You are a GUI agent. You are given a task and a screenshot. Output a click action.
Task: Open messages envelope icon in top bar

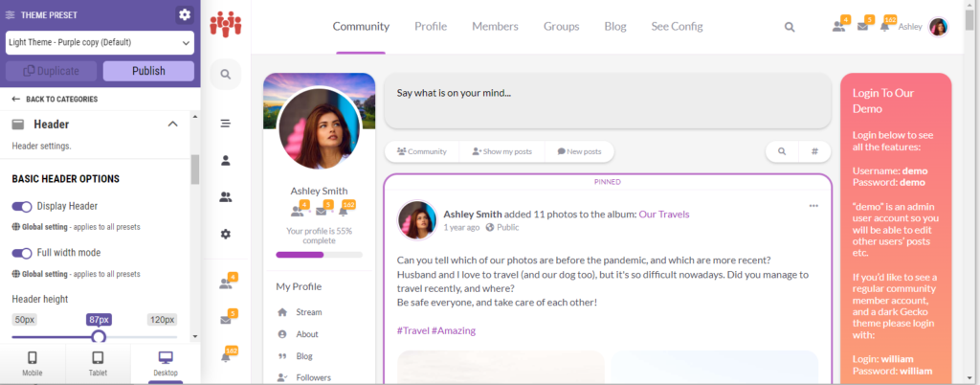pyautogui.click(x=862, y=27)
